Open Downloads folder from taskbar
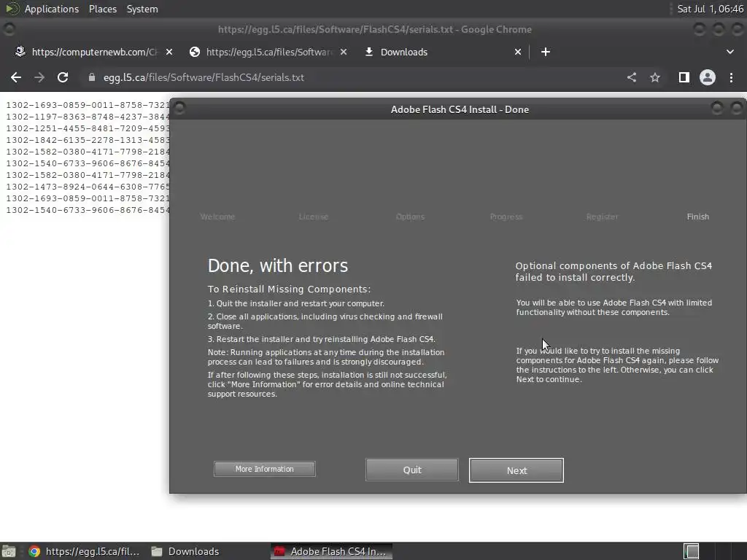The image size is (747, 560). click(x=185, y=551)
